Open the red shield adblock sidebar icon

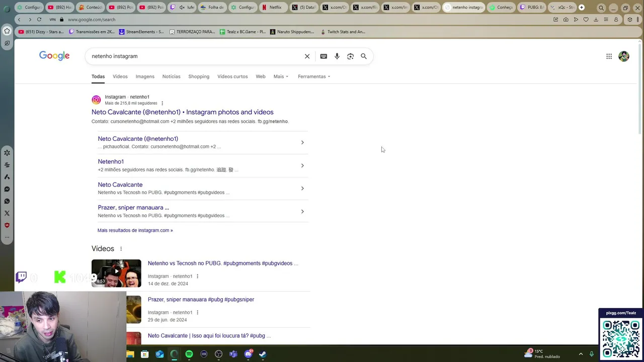click(7, 225)
